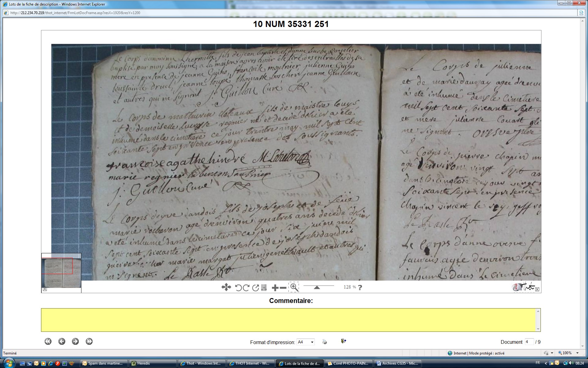
Task: Select the pan/move image tool
Action: click(x=226, y=287)
